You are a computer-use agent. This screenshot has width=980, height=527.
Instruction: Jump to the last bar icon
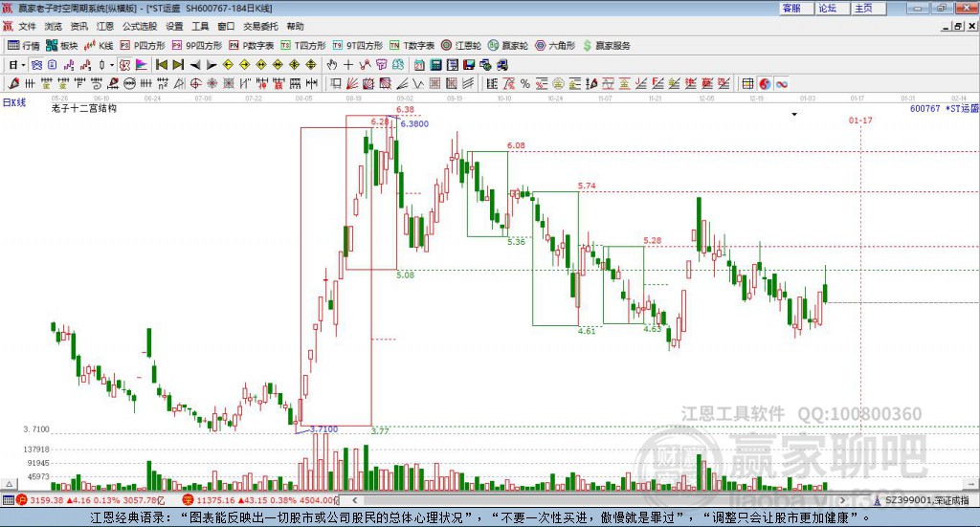[x=178, y=65]
